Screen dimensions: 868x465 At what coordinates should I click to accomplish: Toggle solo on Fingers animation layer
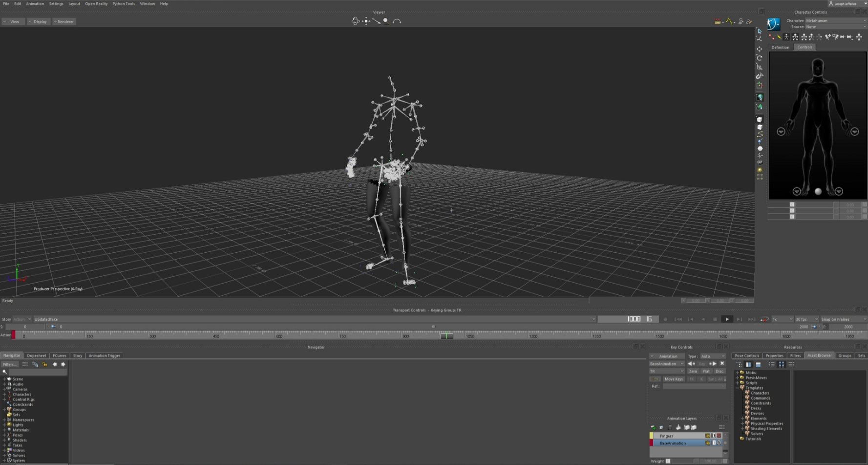714,436
